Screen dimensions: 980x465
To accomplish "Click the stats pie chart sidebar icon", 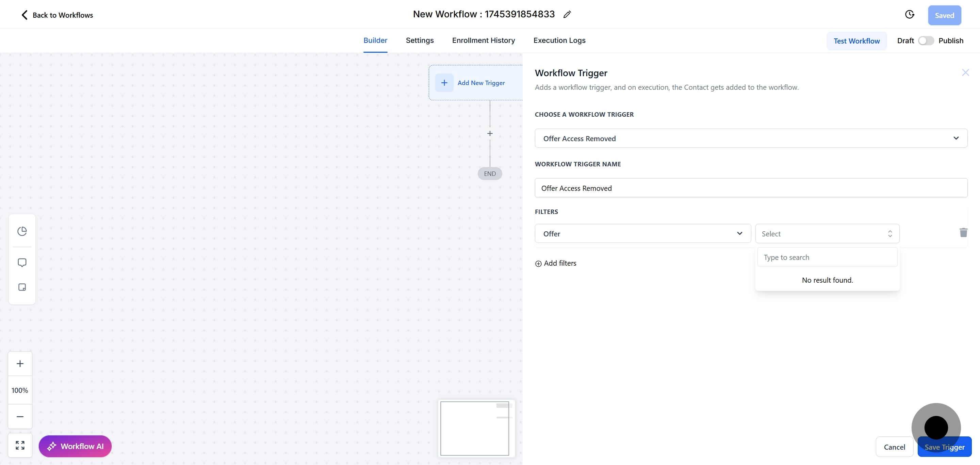I will click(22, 231).
